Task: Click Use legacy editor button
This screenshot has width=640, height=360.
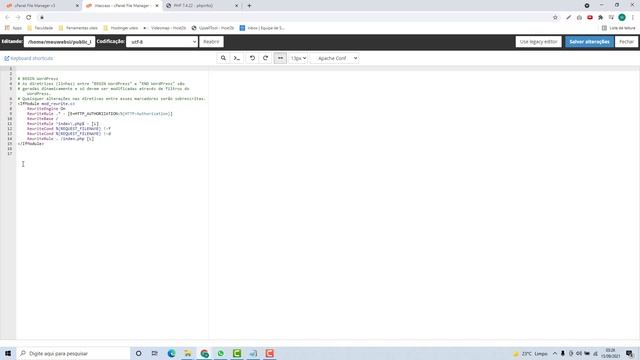Action: click(x=538, y=42)
